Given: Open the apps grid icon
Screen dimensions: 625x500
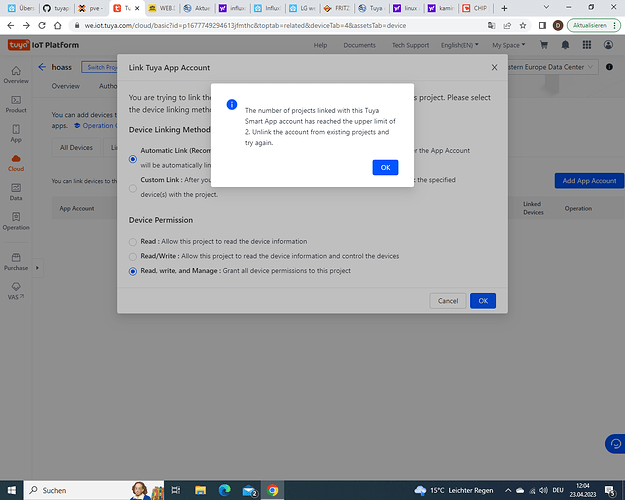Looking at the screenshot, I should (x=587, y=45).
